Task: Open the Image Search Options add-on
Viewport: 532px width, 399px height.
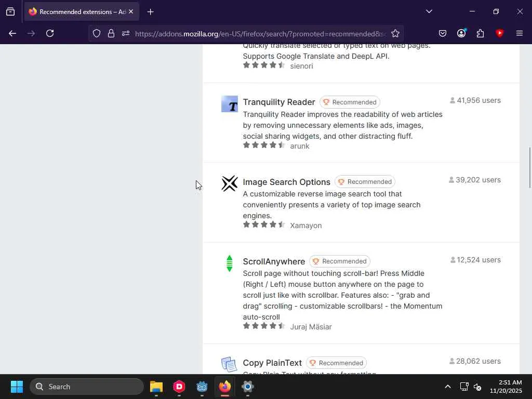Action: coord(286,182)
